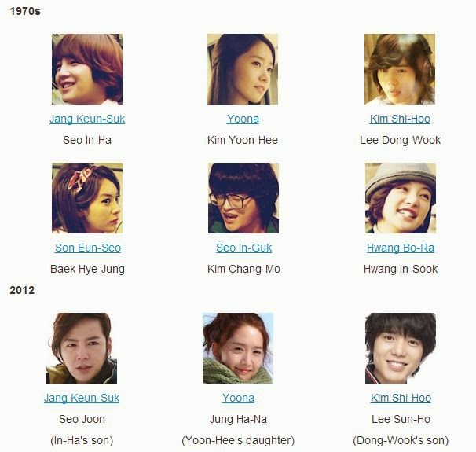Viewport: 476px width, 452px height.
Task: Click the Lee Dong-Wook character photo
Action: coord(400,69)
